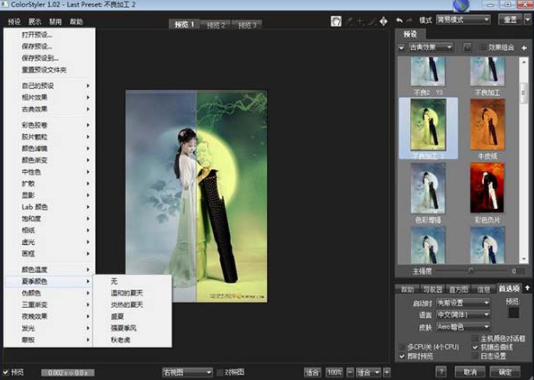Click the 取消 button
This screenshot has width=534, height=380.
(470, 371)
